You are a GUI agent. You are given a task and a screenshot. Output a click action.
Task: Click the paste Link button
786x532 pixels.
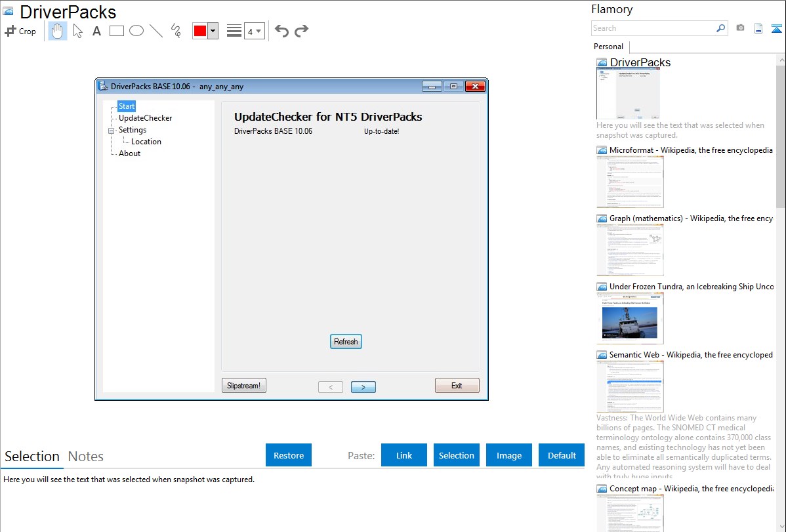point(404,455)
